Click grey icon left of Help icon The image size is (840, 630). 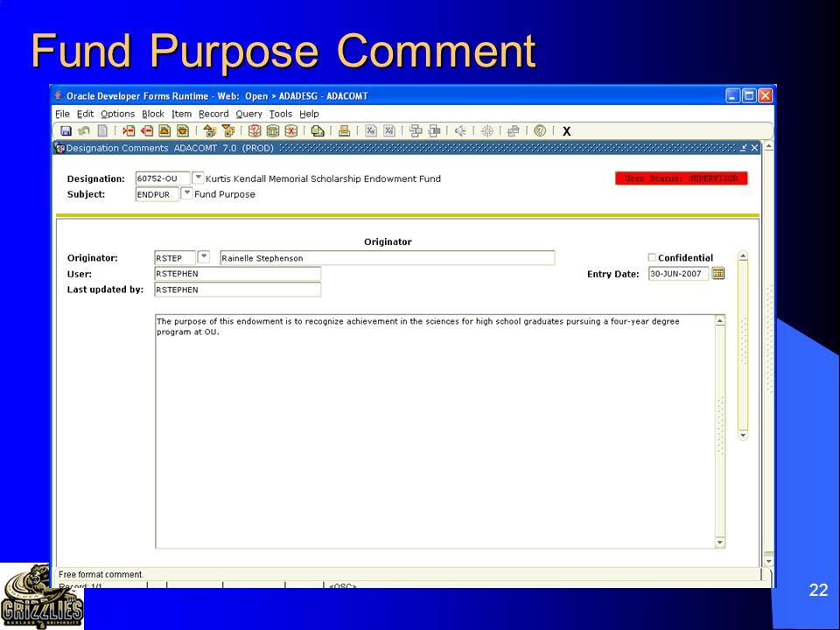[514, 130]
